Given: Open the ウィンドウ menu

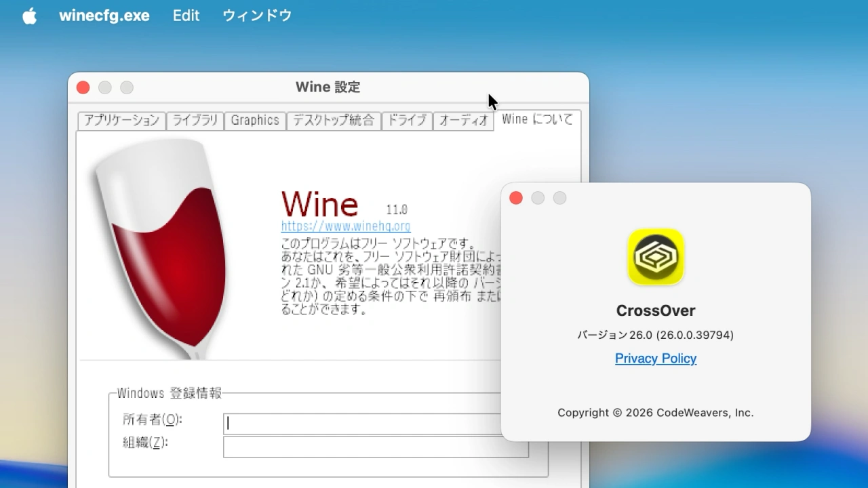Looking at the screenshot, I should (257, 16).
